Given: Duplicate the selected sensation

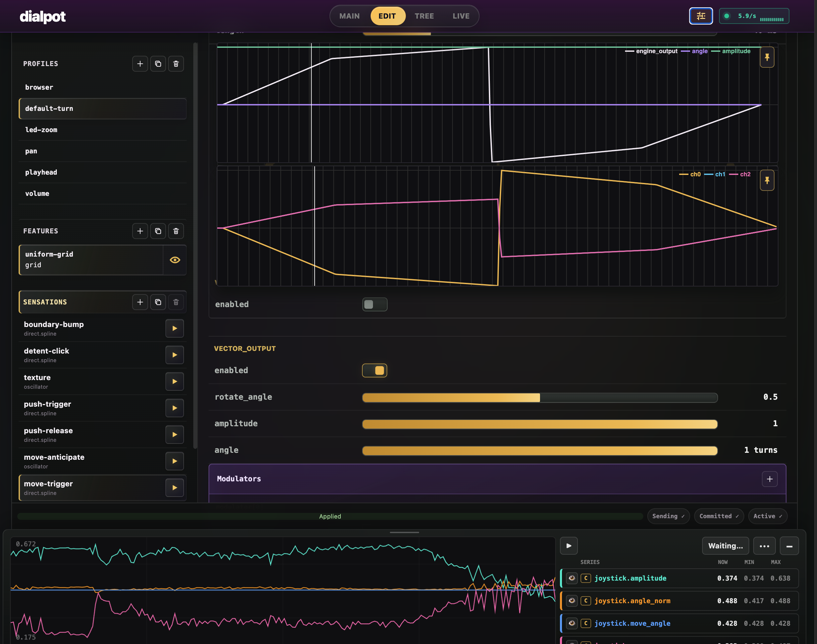Looking at the screenshot, I should point(158,302).
